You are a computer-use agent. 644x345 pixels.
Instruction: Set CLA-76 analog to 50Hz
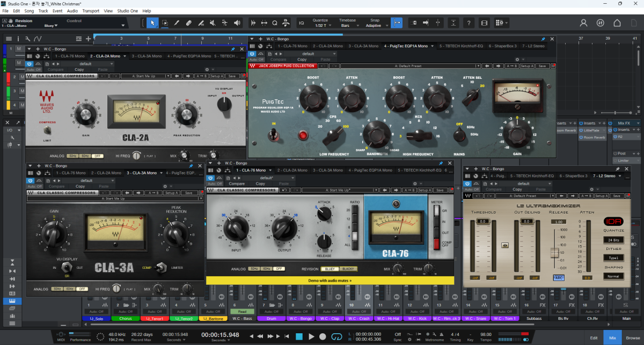[253, 268]
